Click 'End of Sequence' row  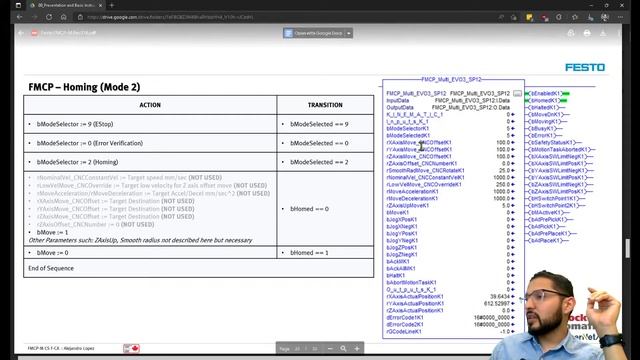coord(198,268)
